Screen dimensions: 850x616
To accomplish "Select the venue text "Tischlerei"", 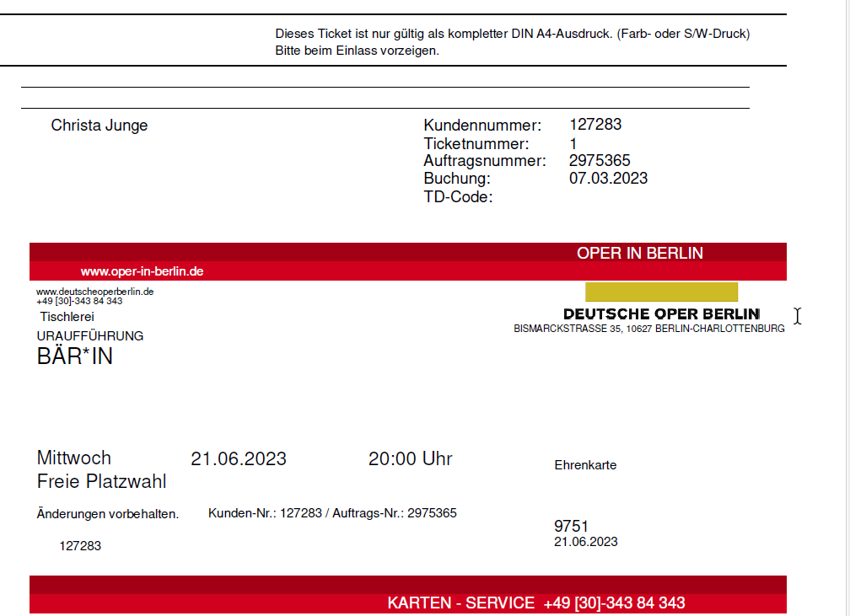I will pos(67,316).
